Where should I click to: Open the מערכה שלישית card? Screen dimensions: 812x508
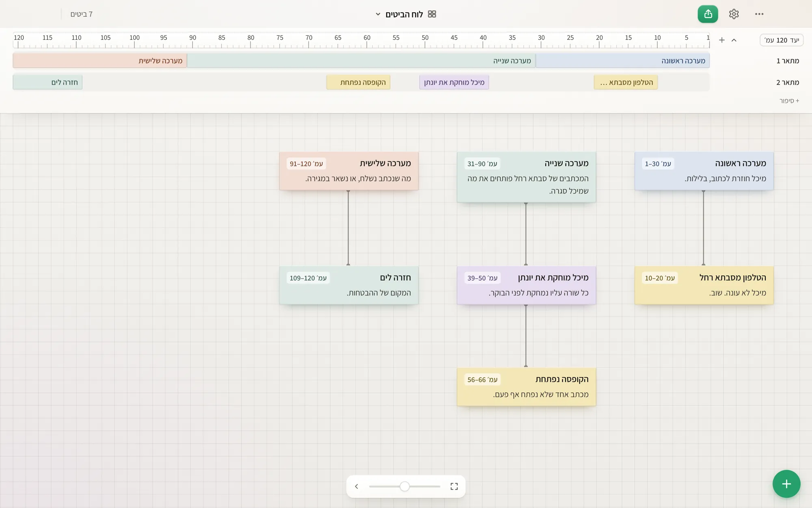349,171
